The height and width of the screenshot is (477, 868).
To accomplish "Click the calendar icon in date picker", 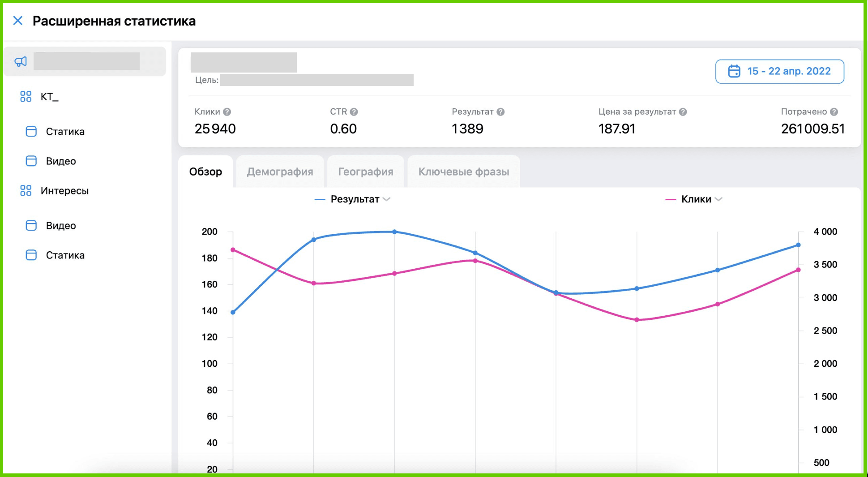I will (x=734, y=71).
